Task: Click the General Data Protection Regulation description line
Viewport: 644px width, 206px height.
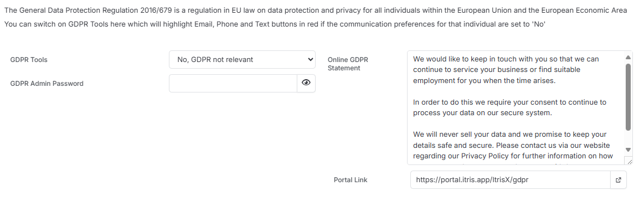Action: point(316,11)
